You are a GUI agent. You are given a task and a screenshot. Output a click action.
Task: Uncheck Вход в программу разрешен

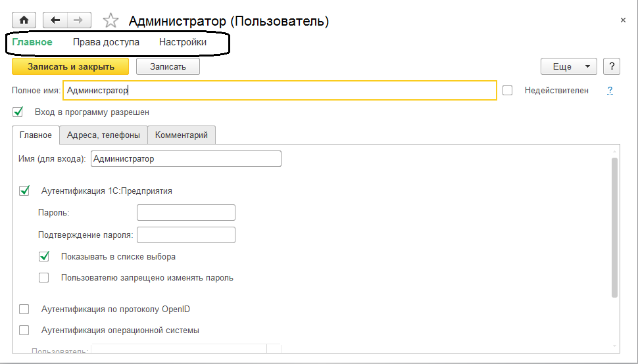[x=18, y=112]
